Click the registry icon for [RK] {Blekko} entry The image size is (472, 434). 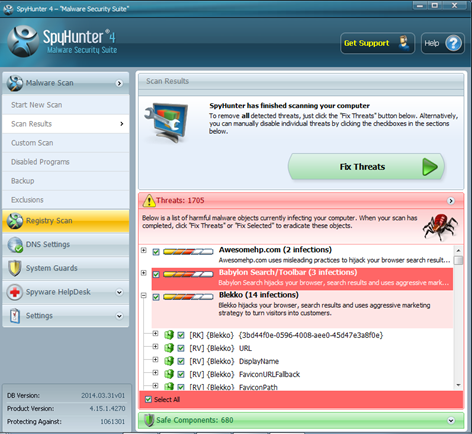pos(169,335)
